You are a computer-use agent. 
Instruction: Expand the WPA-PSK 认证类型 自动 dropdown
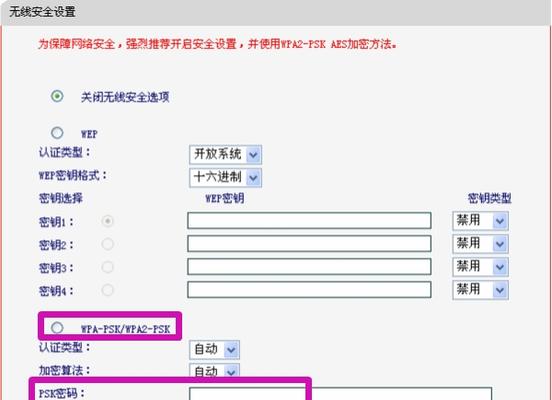[x=214, y=350]
